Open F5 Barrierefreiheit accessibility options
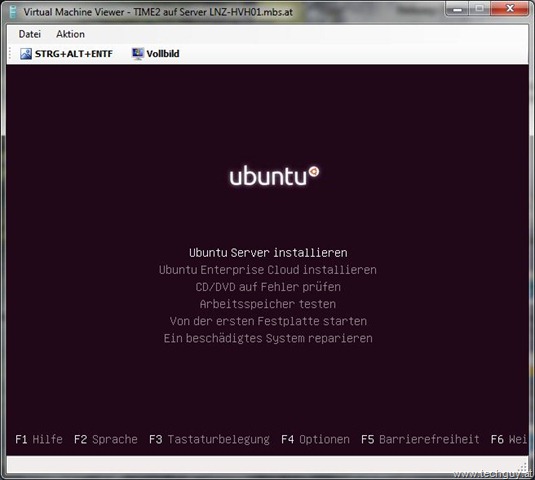Screen dimensions: 535x480 (x=420, y=439)
